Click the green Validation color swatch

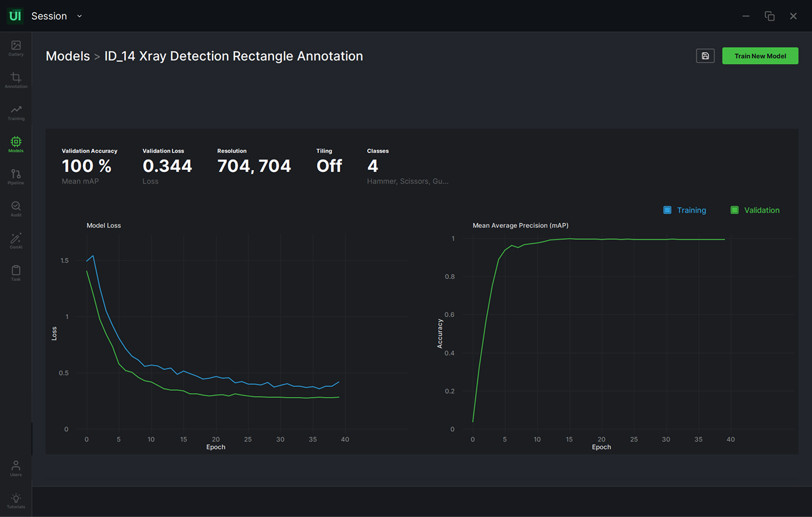[x=735, y=210]
